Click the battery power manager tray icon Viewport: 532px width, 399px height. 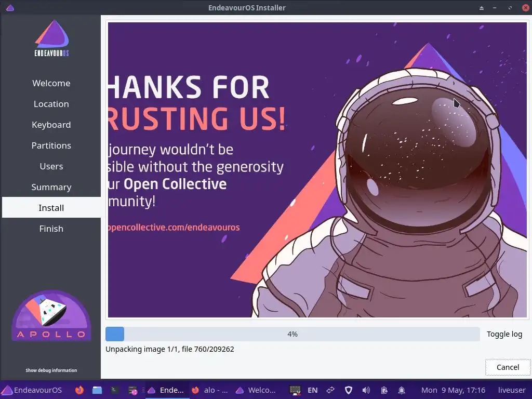click(x=384, y=390)
